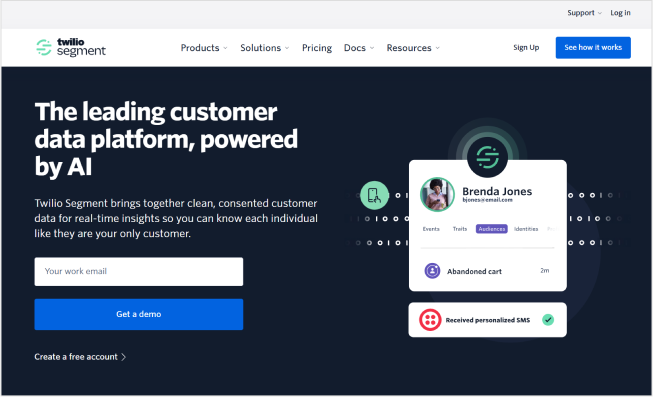This screenshot has height=397, width=653.
Task: Expand the Products dropdown menu
Action: 204,48
